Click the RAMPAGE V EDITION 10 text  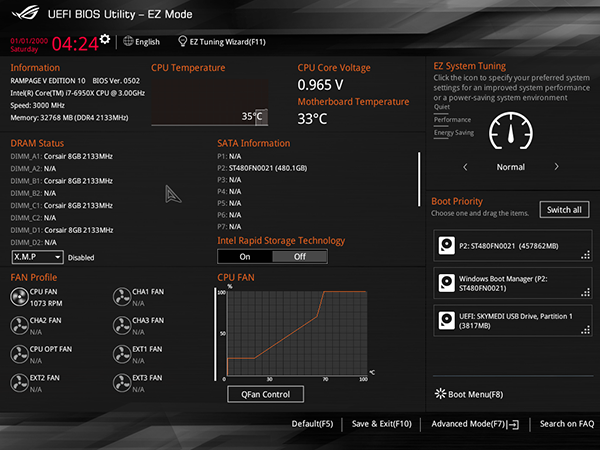point(48,81)
